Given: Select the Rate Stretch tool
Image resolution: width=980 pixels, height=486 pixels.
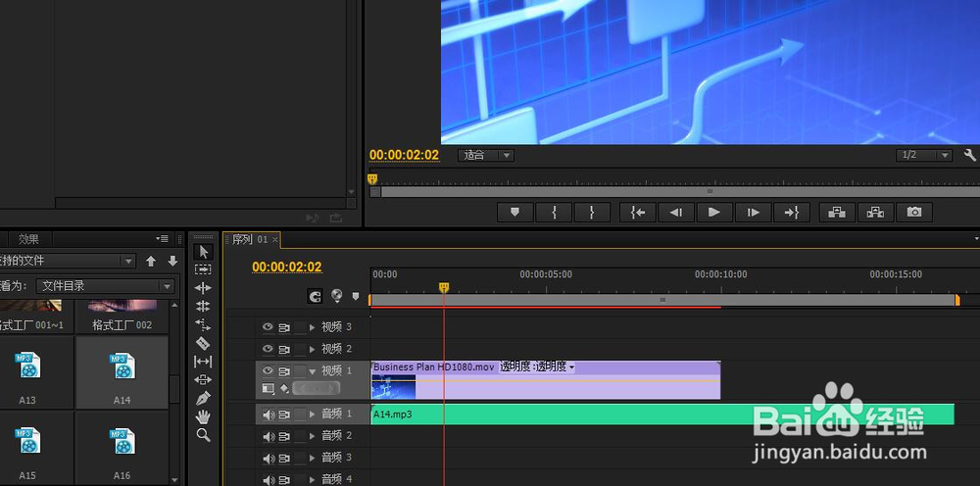Looking at the screenshot, I should (203, 324).
